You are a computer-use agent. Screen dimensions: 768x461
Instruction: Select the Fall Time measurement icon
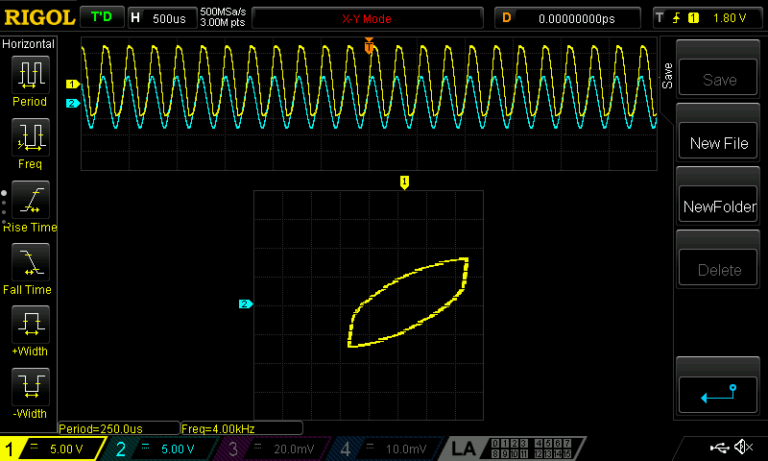click(x=30, y=262)
